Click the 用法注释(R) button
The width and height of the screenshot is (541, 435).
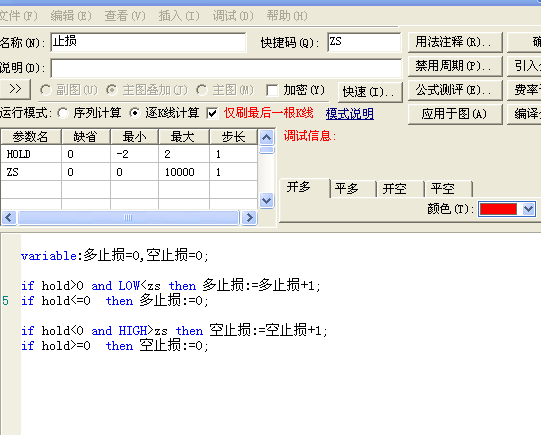(x=455, y=42)
